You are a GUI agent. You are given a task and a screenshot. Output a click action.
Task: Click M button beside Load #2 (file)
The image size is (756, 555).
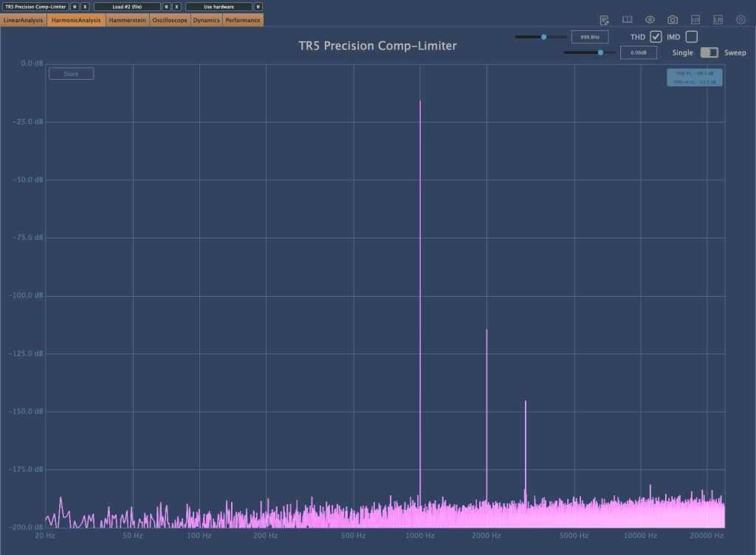[166, 7]
